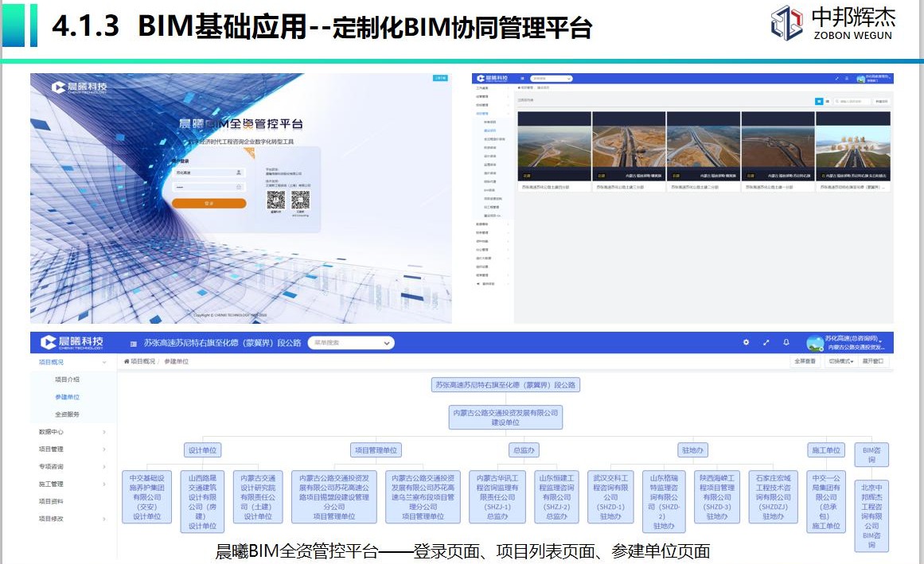The width and height of the screenshot is (924, 564).
Task: Click 山西路晟交通建筑设计 node
Action: click(x=202, y=502)
